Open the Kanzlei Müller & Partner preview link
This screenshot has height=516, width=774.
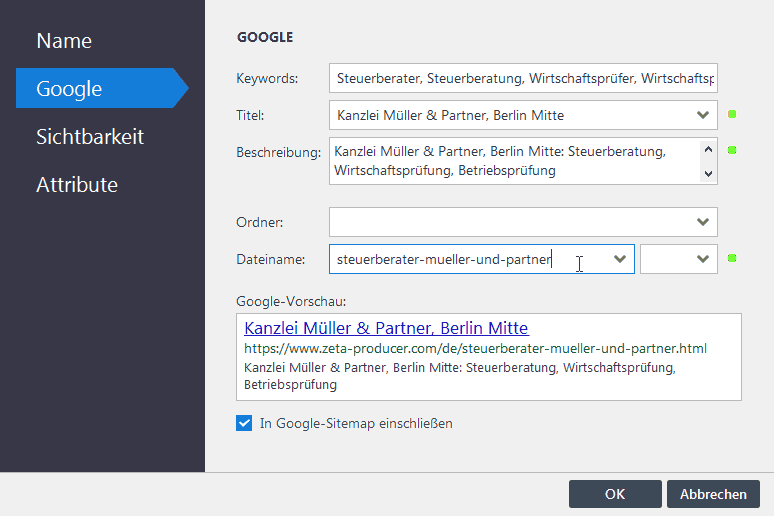point(386,328)
